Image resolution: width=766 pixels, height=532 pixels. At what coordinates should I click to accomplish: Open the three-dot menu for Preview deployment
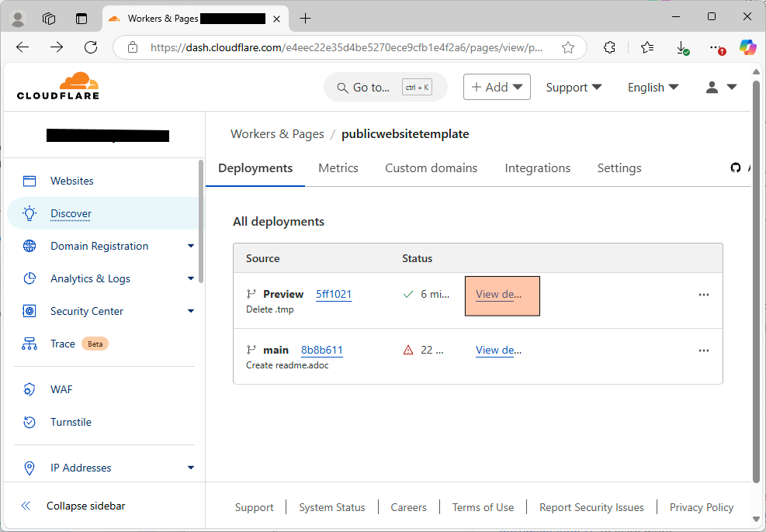tap(703, 295)
